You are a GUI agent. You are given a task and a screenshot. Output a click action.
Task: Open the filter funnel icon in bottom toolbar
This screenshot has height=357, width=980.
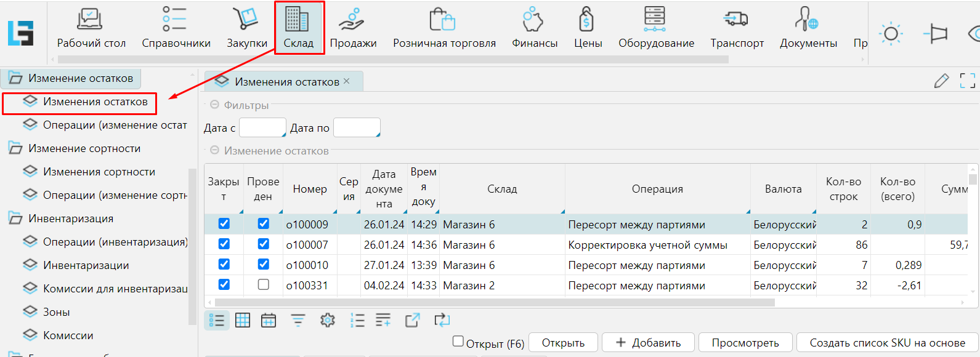298,320
